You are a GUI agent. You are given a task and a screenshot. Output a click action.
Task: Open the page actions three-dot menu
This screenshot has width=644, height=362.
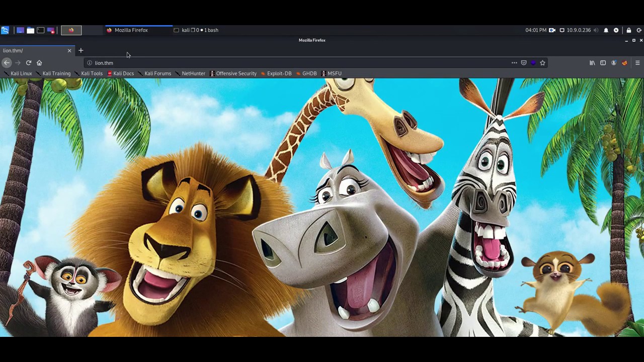coord(514,63)
